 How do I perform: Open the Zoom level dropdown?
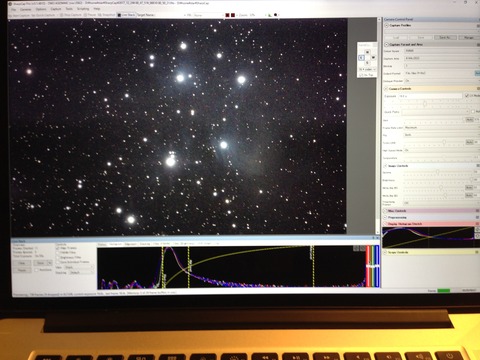(253, 15)
